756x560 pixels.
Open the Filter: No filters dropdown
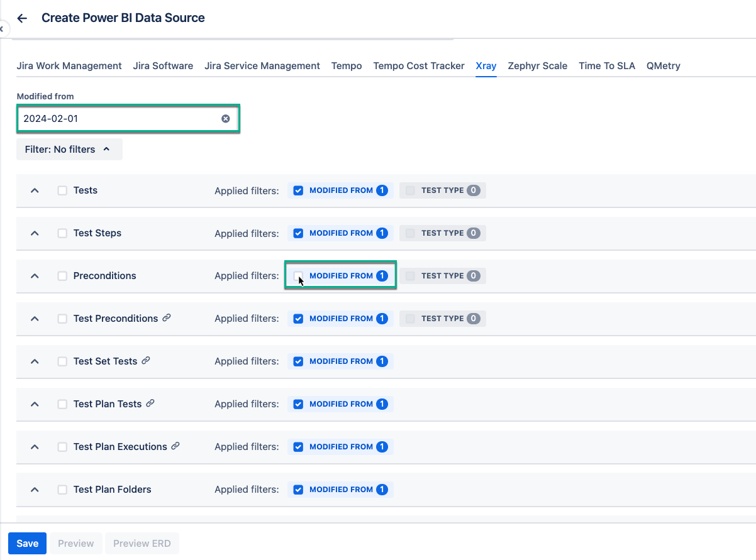pos(69,150)
